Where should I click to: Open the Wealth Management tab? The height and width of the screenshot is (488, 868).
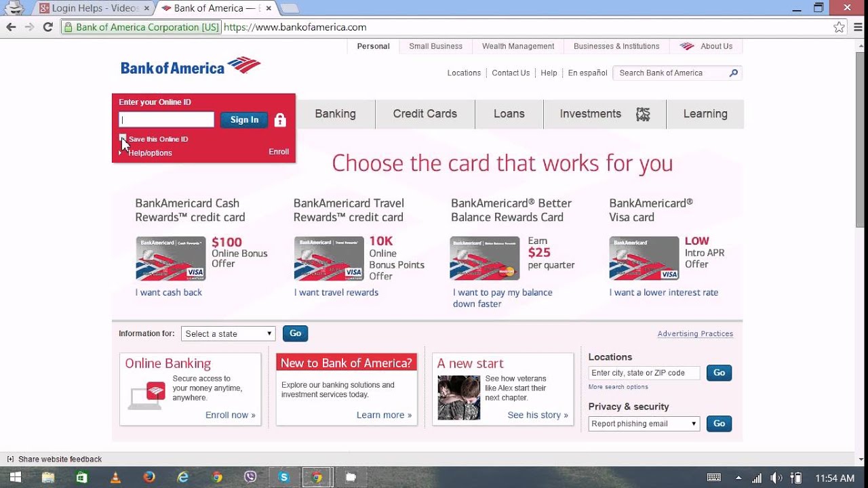tap(518, 47)
